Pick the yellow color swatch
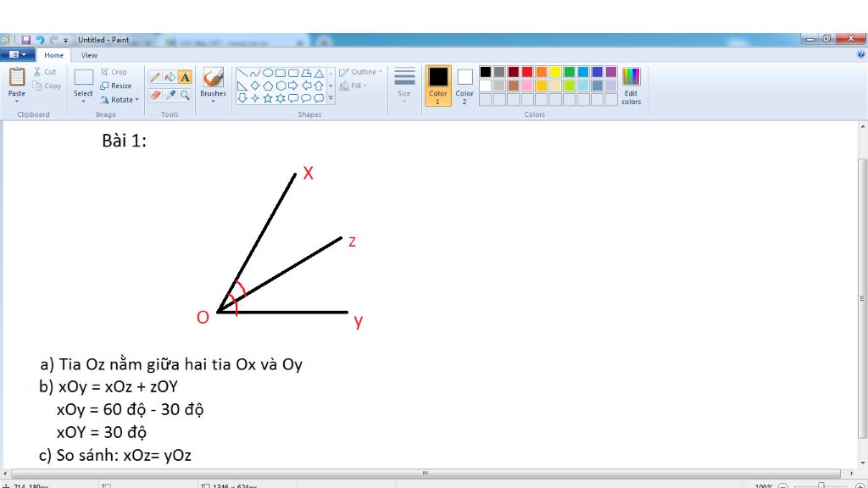Viewport: 868px width, 488px height. [x=555, y=72]
